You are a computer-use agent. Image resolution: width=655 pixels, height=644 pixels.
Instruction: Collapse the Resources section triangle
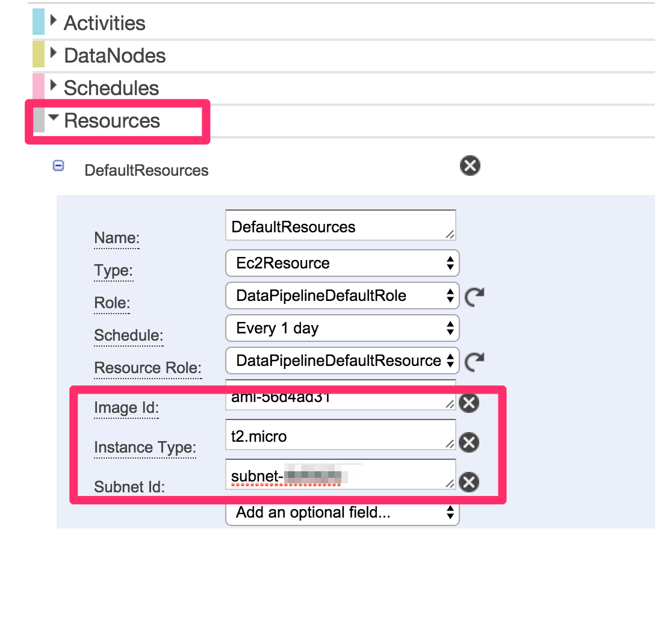[x=53, y=118]
